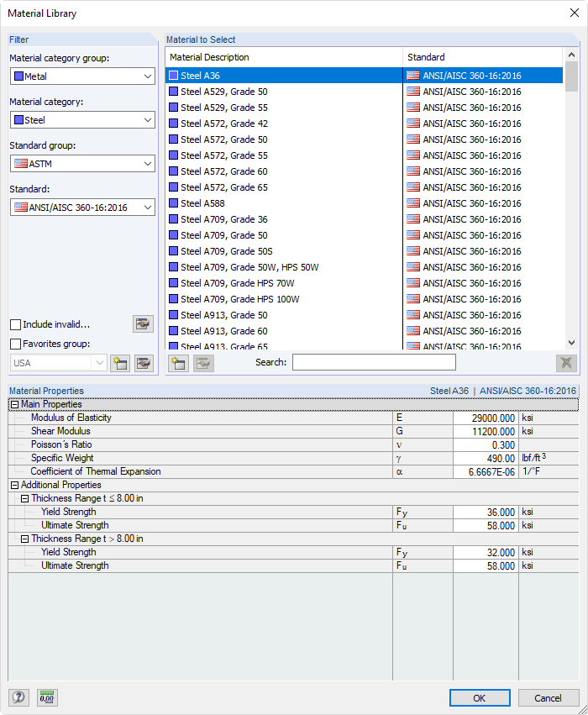This screenshot has height=715, width=588.
Task: Open the filter settings icon beside Include invalid
Action: click(x=143, y=323)
